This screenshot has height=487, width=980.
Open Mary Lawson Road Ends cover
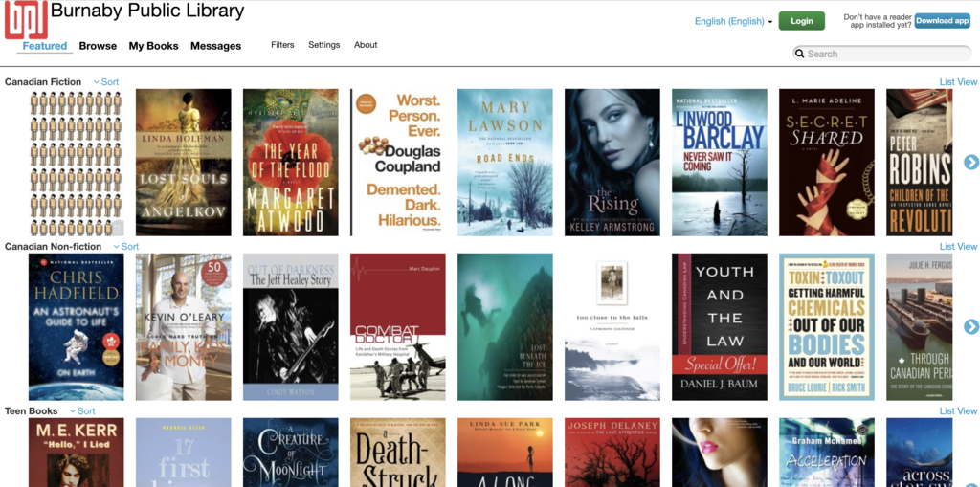[x=505, y=163]
